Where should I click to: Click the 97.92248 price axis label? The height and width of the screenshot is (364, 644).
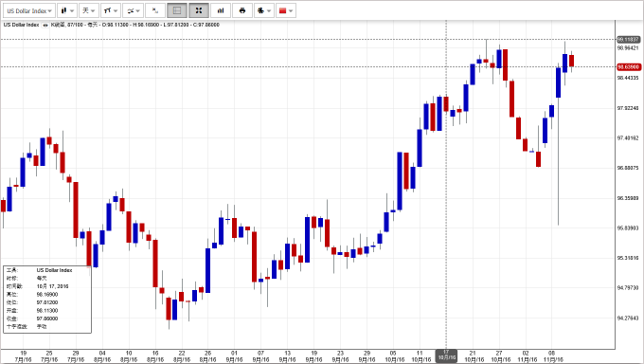(x=628, y=108)
